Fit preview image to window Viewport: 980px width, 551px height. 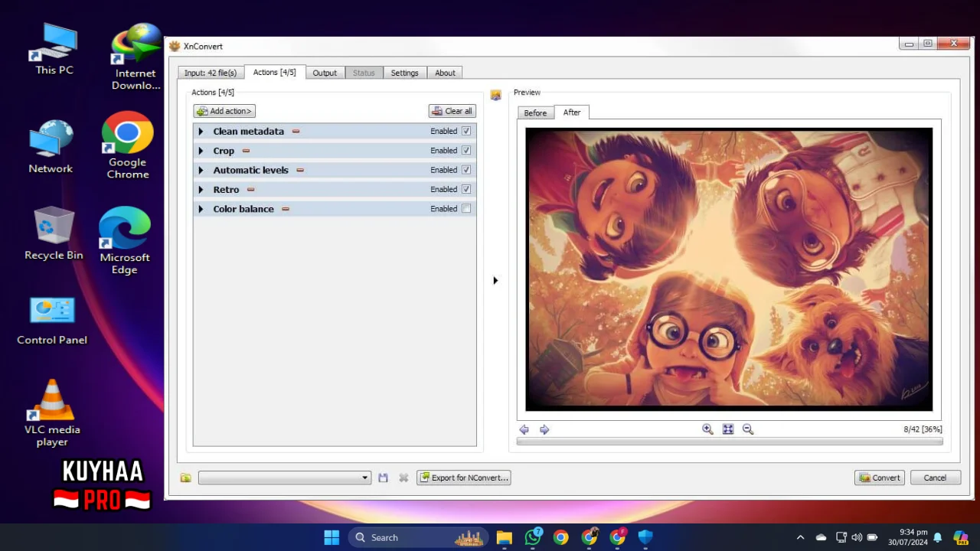728,429
